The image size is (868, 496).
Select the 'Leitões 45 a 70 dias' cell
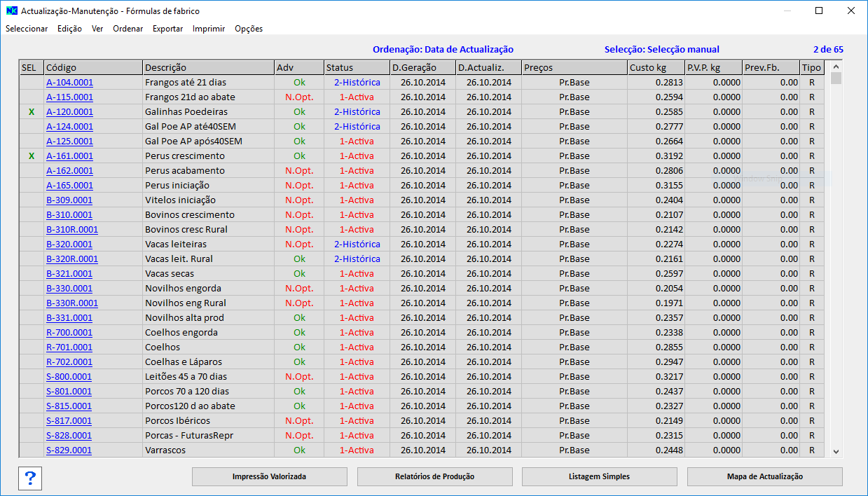[x=209, y=377]
